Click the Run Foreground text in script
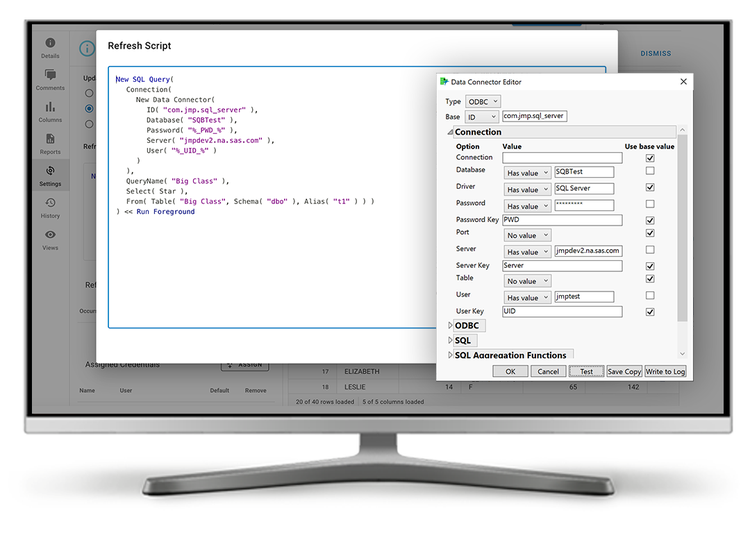 tap(165, 211)
